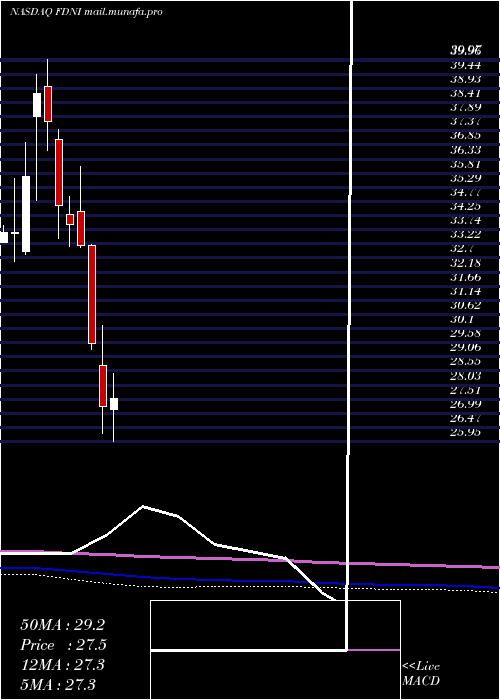The width and height of the screenshot is (500, 700).
Task: Click the large white candlestick body near 34
Action: click(26, 214)
